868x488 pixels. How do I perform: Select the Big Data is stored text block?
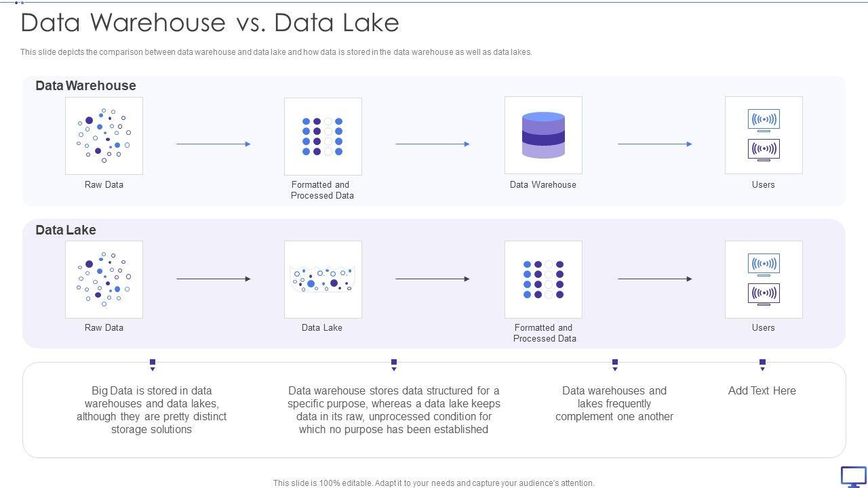pos(151,409)
